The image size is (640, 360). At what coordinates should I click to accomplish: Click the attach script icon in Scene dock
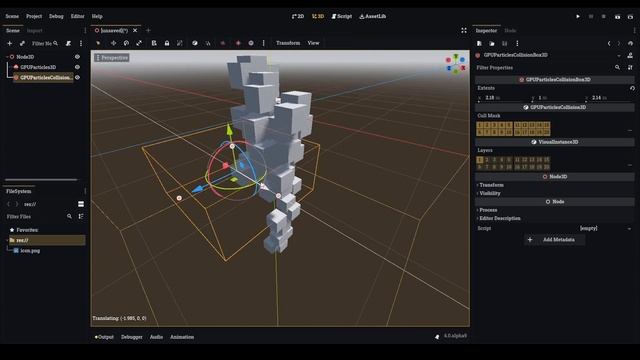point(68,43)
